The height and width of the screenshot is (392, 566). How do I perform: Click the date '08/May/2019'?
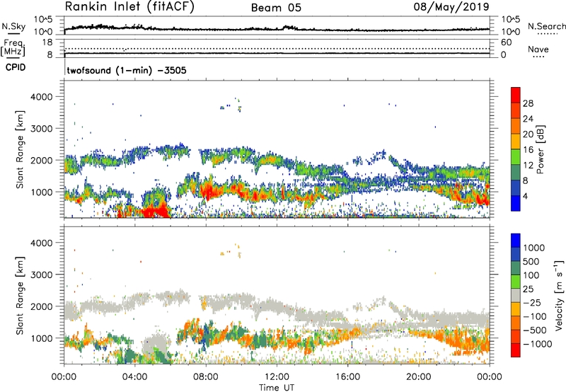point(451,7)
